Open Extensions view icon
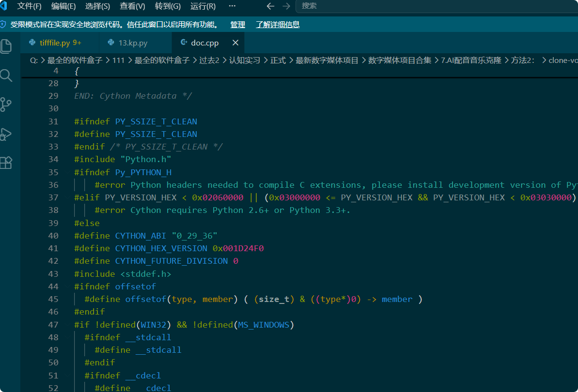Image resolution: width=578 pixels, height=392 pixels. (6, 163)
